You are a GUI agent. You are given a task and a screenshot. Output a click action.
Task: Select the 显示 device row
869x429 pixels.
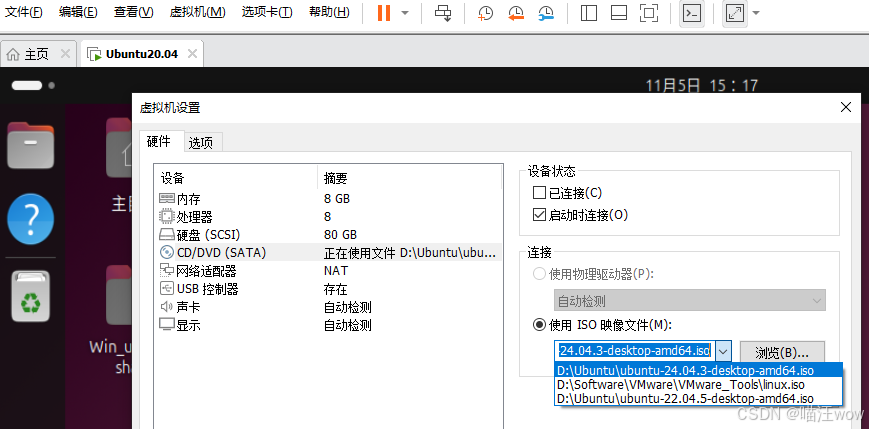[x=328, y=325]
